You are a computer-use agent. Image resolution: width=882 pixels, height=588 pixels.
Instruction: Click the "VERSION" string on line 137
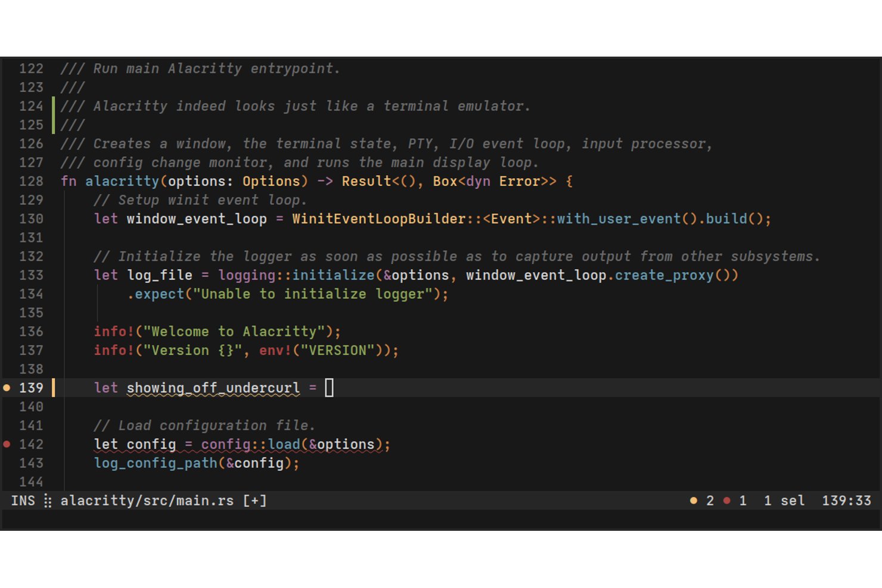coord(337,350)
